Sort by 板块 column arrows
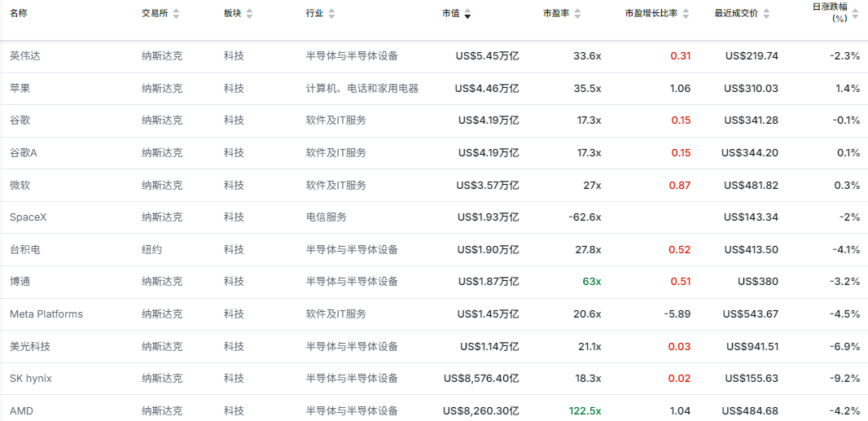Image resolution: width=868 pixels, height=421 pixels. 249,14
